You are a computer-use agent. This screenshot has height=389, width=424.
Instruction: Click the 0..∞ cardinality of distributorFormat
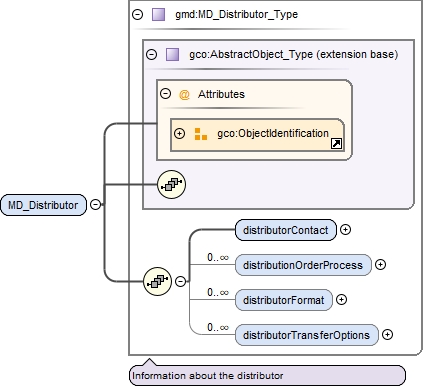(218, 292)
